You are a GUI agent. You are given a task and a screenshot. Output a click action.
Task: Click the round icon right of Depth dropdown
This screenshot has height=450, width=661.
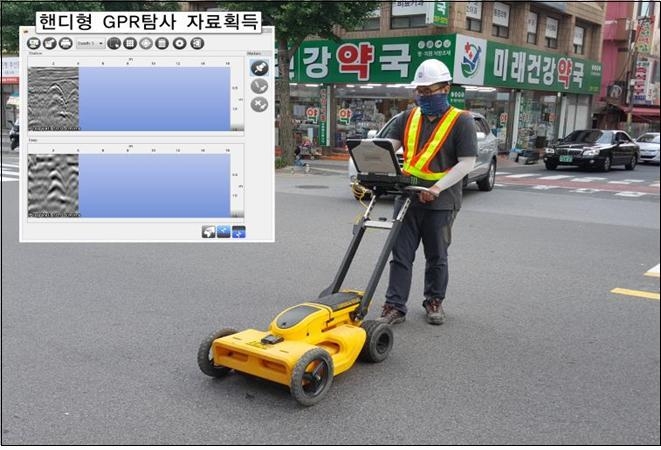[114, 43]
